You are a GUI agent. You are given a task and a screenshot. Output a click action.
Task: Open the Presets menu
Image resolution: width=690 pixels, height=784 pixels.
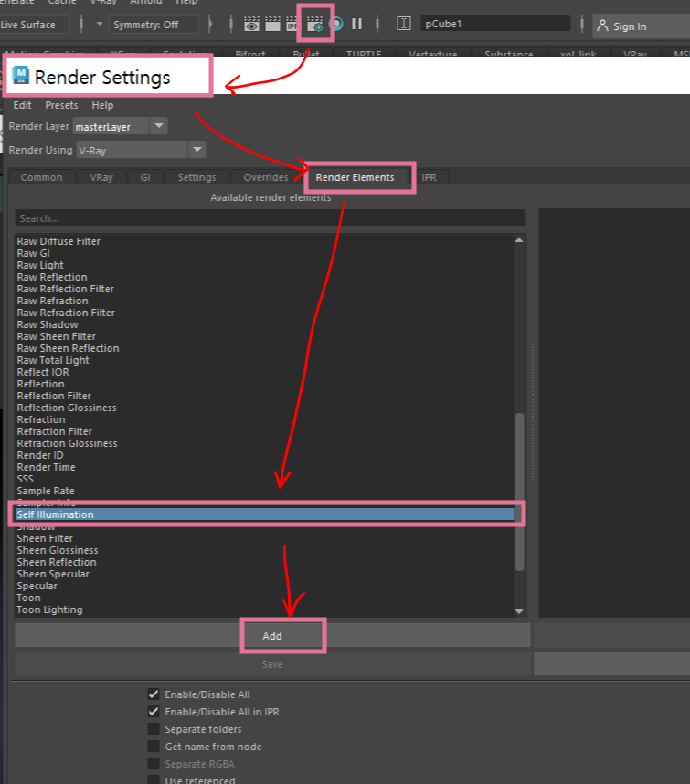(x=61, y=105)
